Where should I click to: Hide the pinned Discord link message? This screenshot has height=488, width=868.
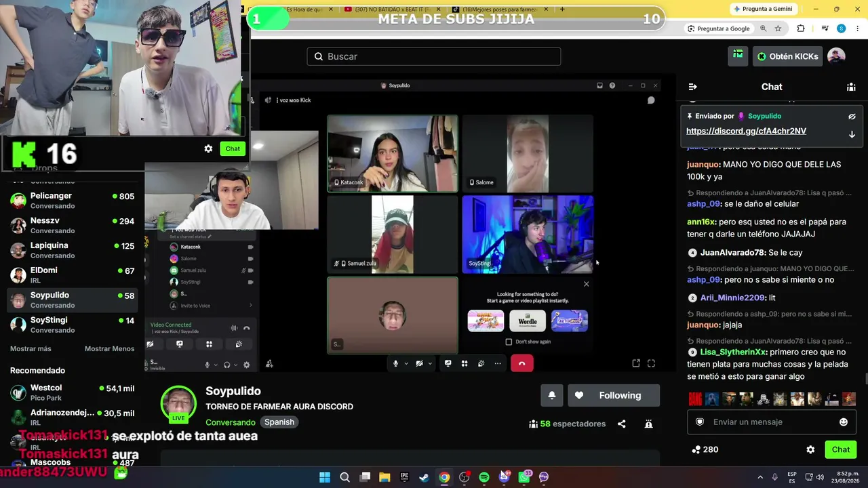pyautogui.click(x=852, y=117)
